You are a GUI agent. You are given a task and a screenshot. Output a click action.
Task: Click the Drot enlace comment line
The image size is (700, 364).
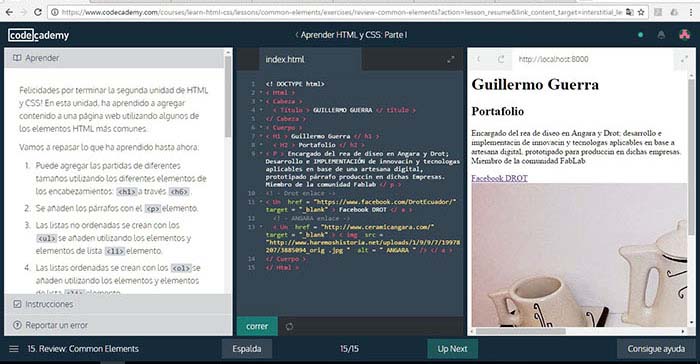[x=300, y=193]
